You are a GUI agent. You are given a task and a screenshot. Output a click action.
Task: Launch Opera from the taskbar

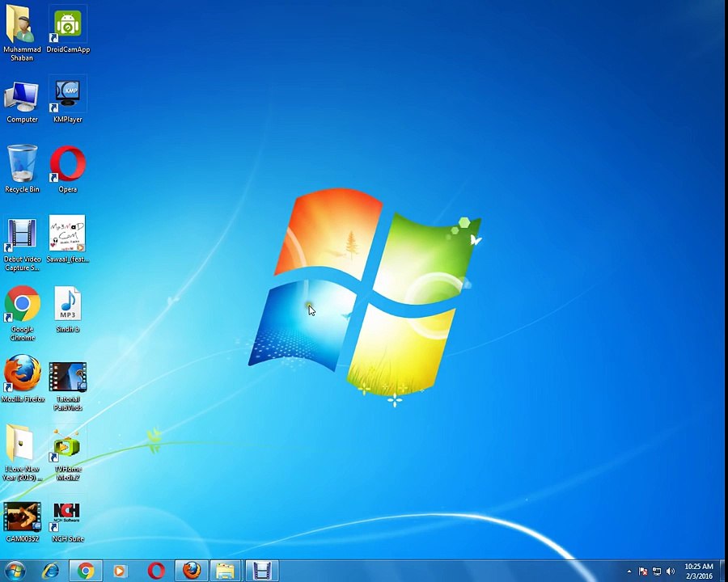coord(156,571)
